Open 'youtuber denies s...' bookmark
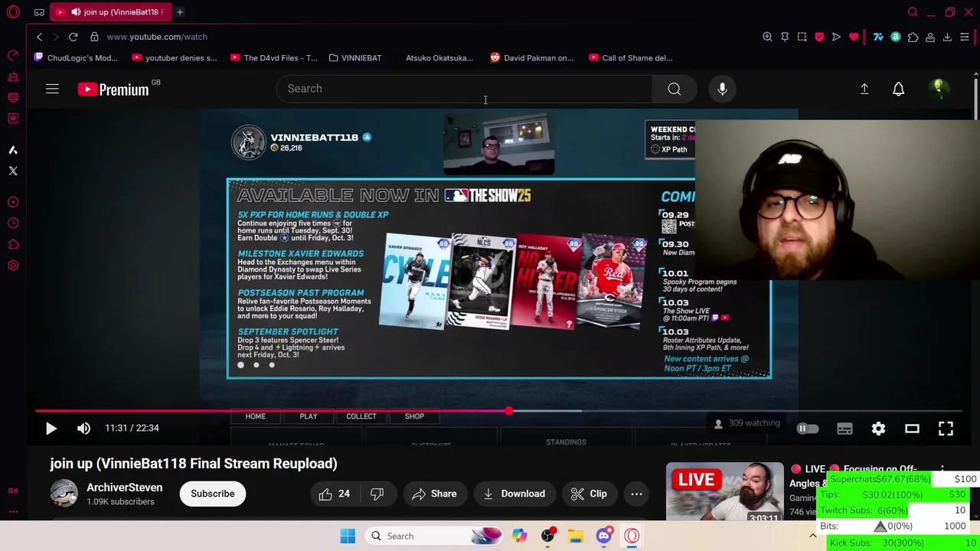 tap(175, 57)
